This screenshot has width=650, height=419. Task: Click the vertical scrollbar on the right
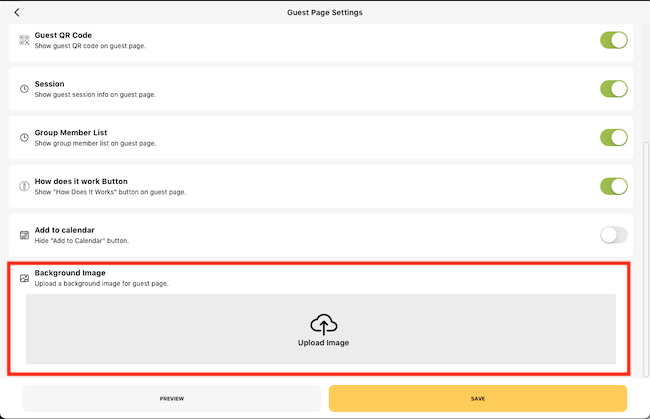[645, 259]
